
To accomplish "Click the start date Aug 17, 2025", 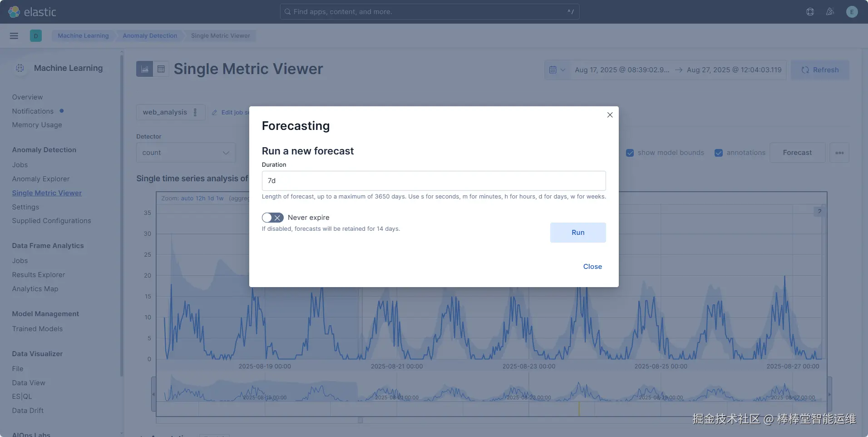I will pyautogui.click(x=622, y=70).
